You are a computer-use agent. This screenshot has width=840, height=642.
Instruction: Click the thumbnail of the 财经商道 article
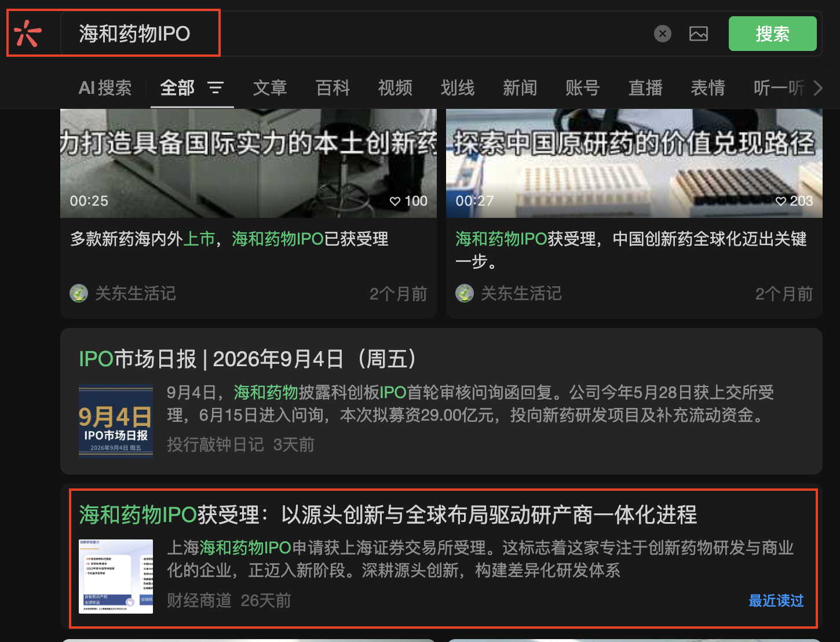coord(116,577)
